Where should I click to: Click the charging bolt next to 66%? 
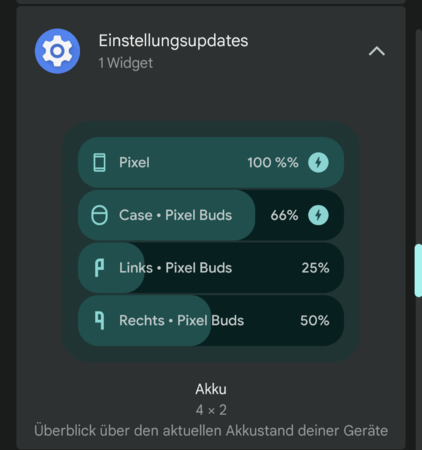pos(318,215)
